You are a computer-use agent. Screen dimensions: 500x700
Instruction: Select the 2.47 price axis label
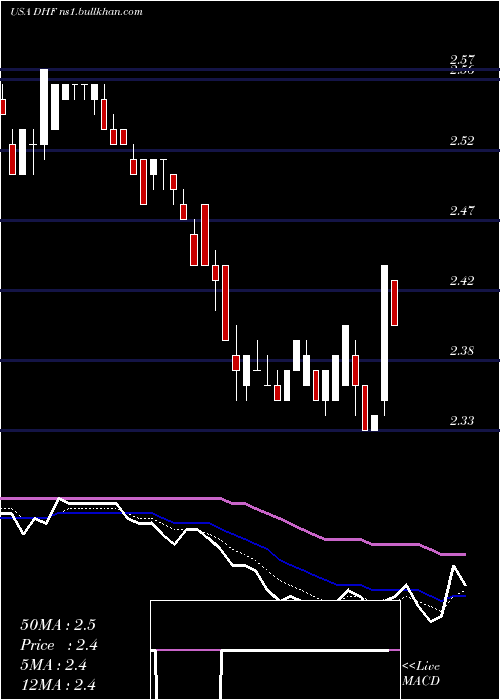tap(462, 211)
